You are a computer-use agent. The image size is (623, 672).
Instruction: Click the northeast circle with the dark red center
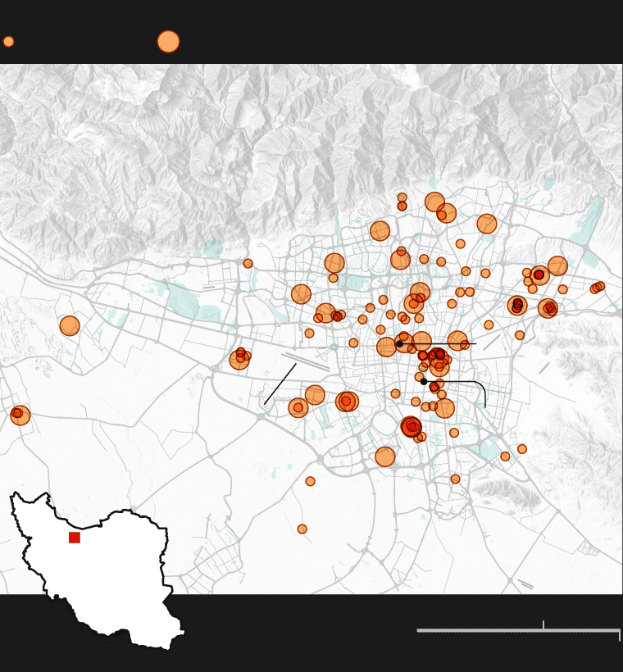pos(539,275)
